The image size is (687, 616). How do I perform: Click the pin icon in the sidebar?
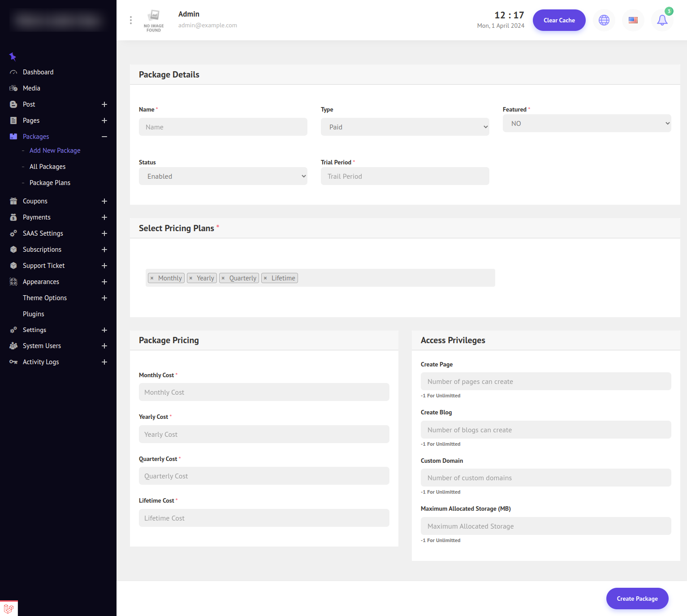13,56
